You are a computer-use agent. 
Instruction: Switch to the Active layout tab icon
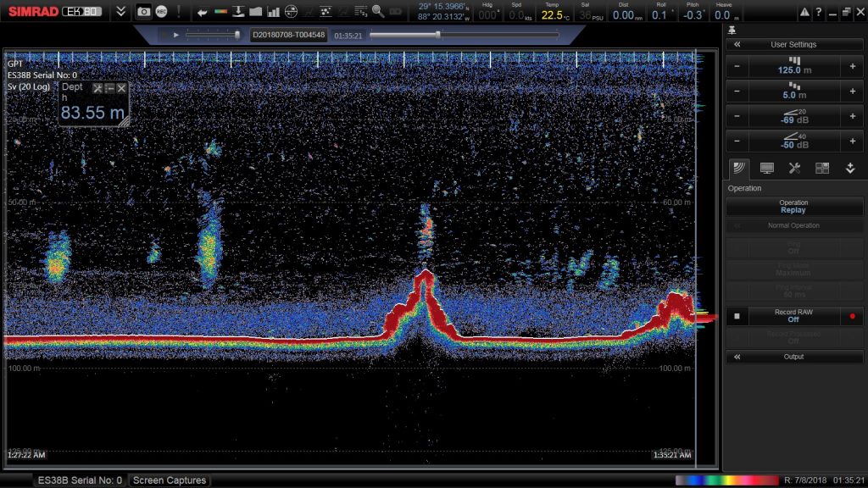pyautogui.click(x=822, y=169)
